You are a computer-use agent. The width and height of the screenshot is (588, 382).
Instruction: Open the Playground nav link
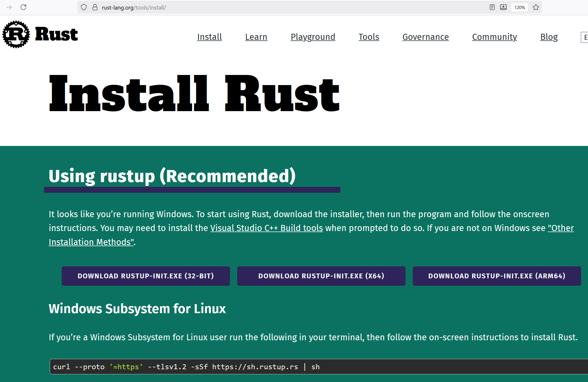point(313,37)
